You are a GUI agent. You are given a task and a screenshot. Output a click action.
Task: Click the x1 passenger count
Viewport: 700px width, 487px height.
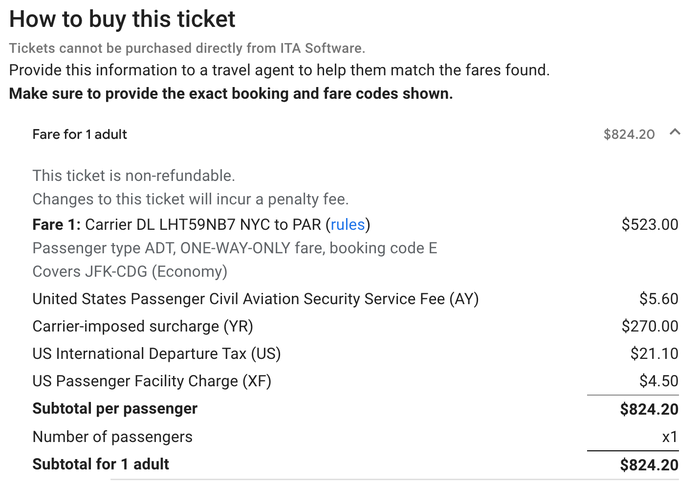click(670, 437)
